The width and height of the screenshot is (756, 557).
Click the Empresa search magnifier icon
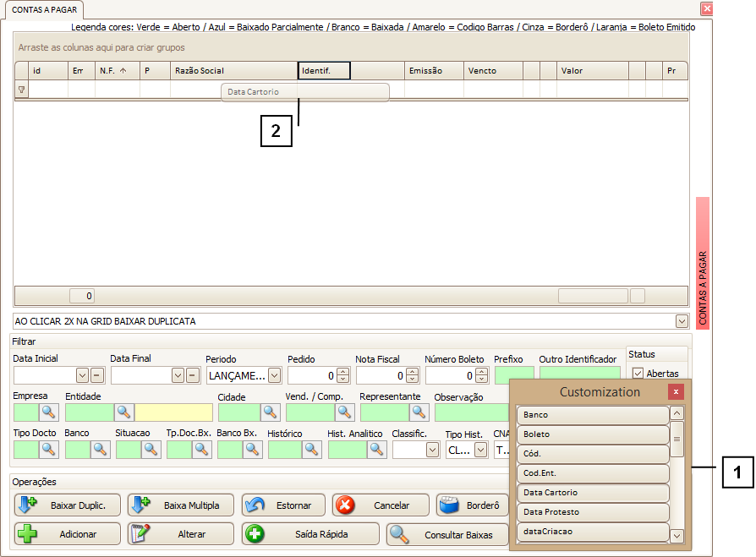(48, 412)
